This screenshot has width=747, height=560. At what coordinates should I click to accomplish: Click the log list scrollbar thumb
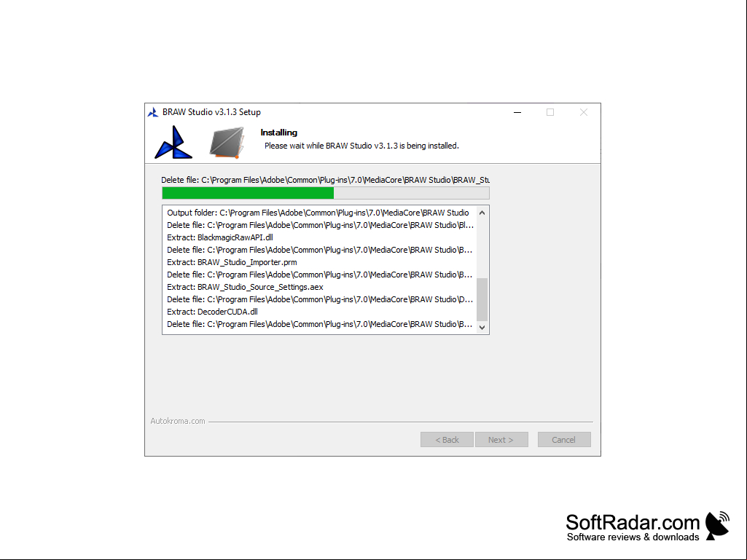coord(482,299)
